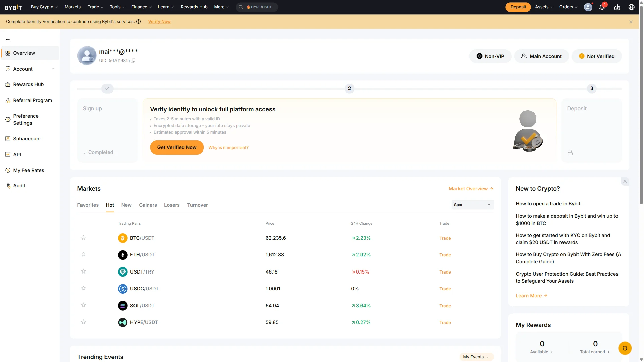Expand the Learn dropdown menu

(166, 7)
